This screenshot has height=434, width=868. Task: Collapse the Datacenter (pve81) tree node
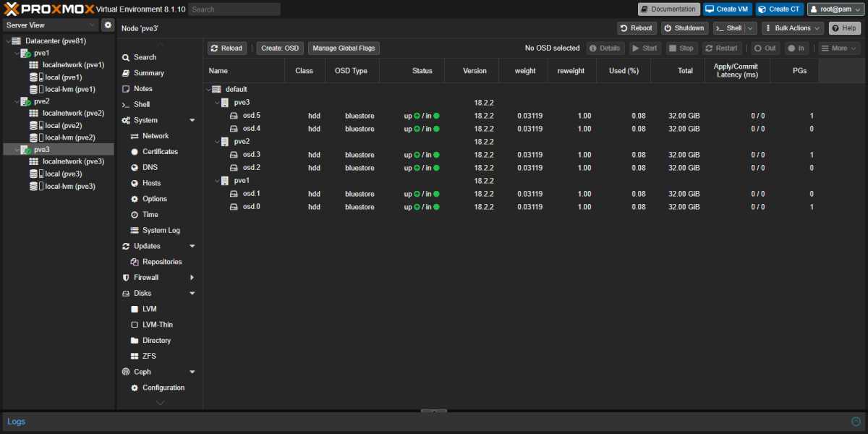click(x=7, y=41)
